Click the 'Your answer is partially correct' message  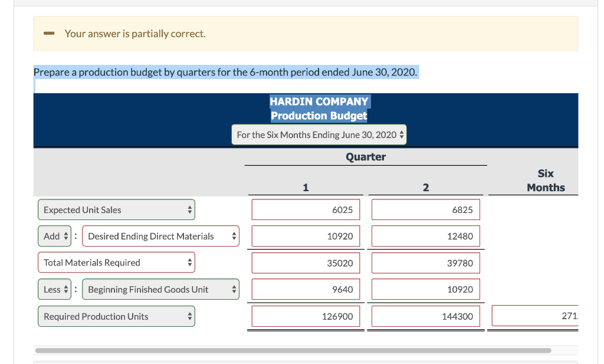[x=135, y=34]
